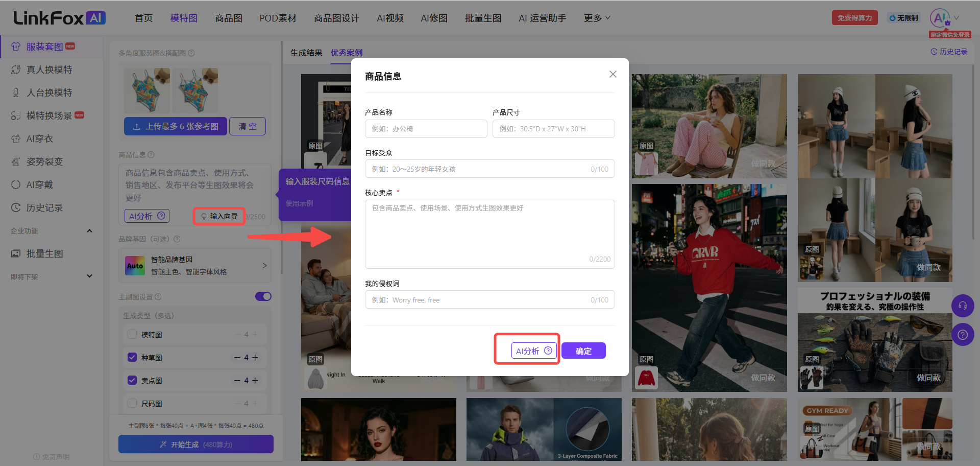Open AI穿戴 sidebar icon
Viewport: 980px width, 466px height.
(16, 184)
